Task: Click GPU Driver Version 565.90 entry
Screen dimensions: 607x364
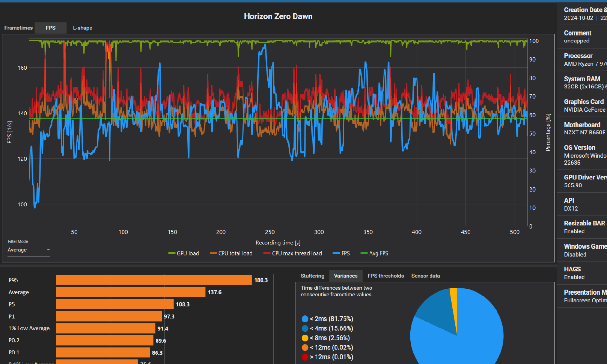Action: click(x=582, y=181)
